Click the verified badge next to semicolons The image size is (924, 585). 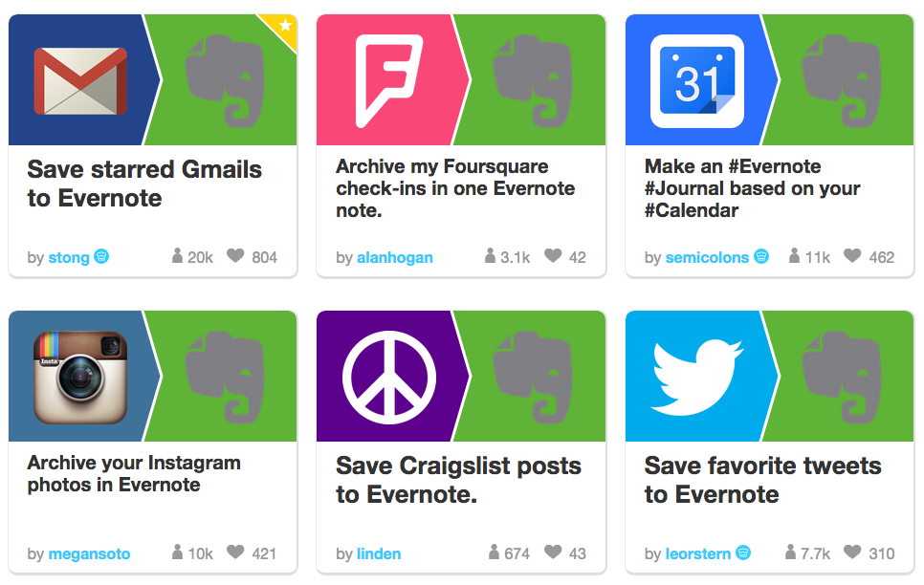pos(761,256)
